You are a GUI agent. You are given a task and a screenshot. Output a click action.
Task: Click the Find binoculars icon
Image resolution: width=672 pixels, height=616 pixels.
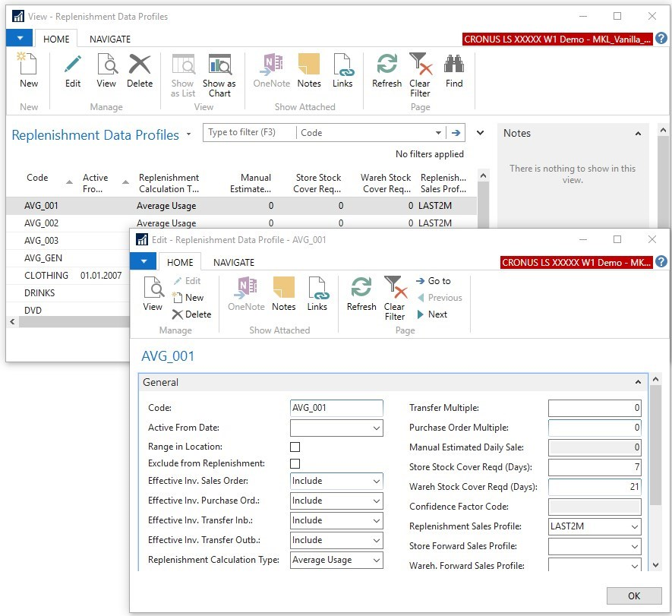pos(454,71)
